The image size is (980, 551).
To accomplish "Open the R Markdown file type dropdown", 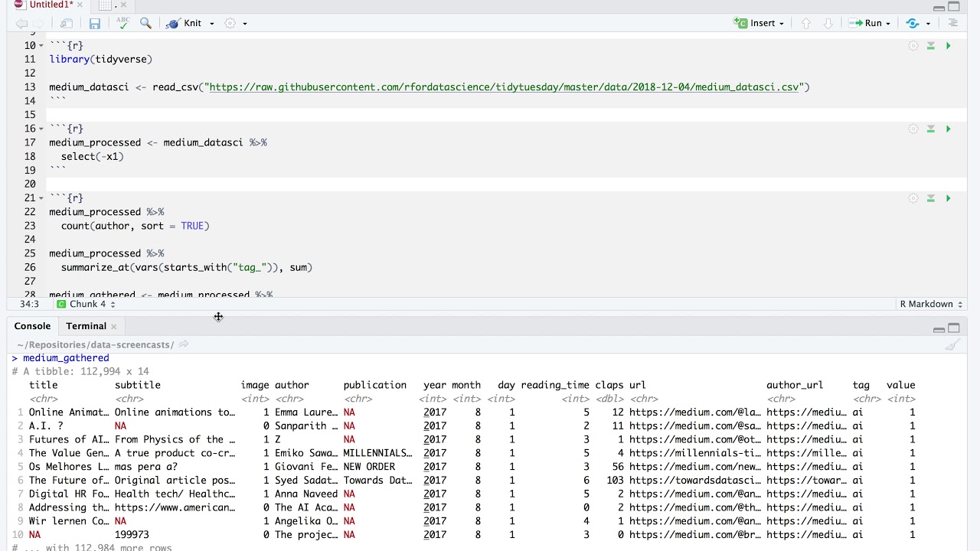I will (931, 304).
